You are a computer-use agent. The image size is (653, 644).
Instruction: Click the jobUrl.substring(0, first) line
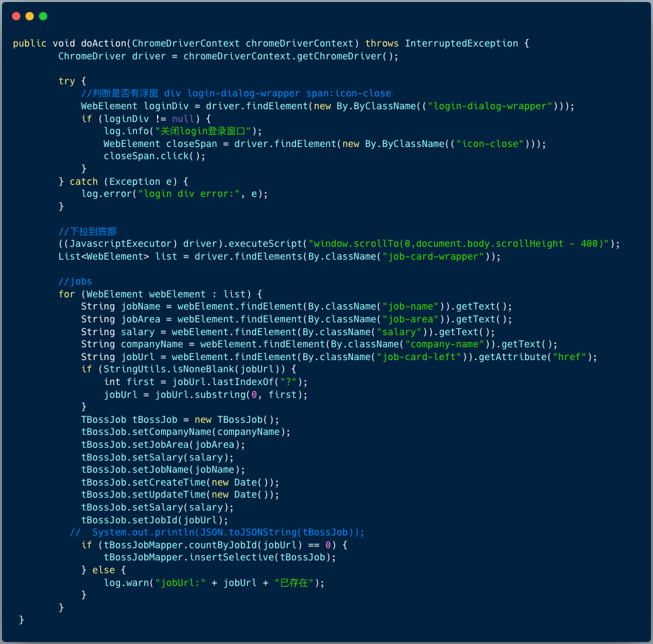point(206,394)
